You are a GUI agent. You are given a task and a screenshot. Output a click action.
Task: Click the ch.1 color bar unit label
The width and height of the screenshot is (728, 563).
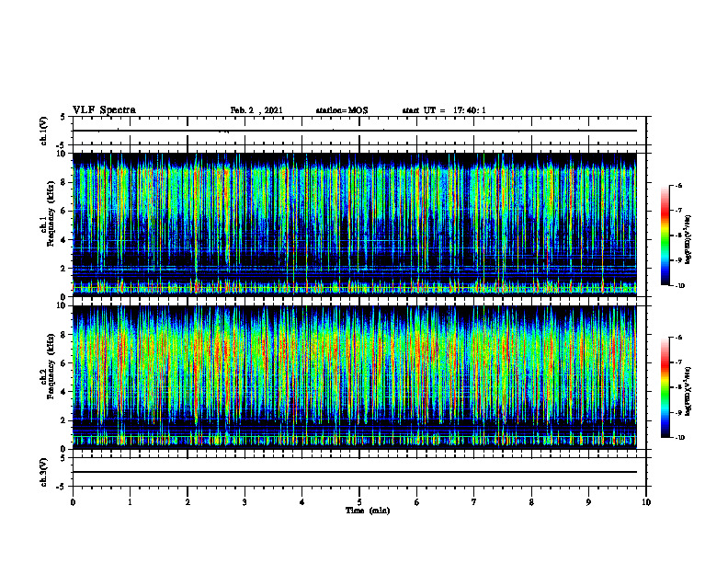point(688,240)
